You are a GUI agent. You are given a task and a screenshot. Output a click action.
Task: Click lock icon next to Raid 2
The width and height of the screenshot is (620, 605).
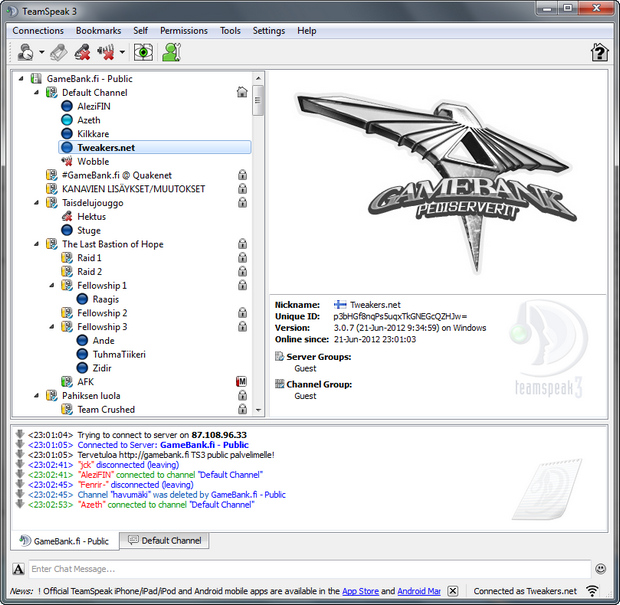click(x=242, y=271)
